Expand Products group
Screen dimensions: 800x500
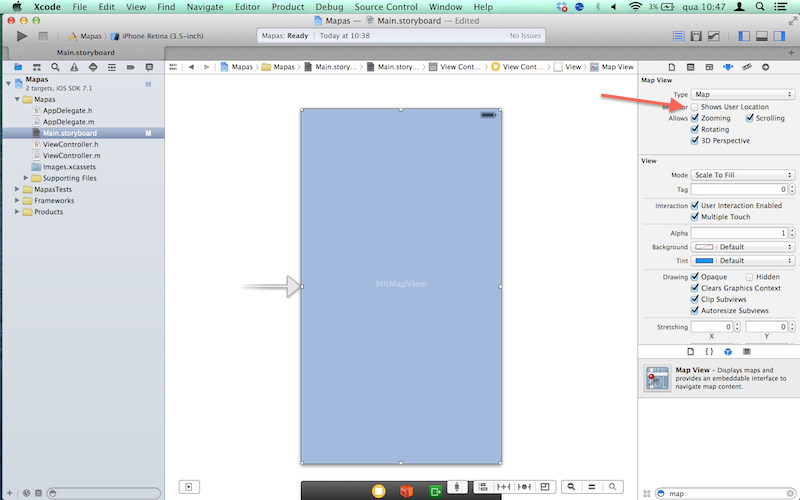17,212
